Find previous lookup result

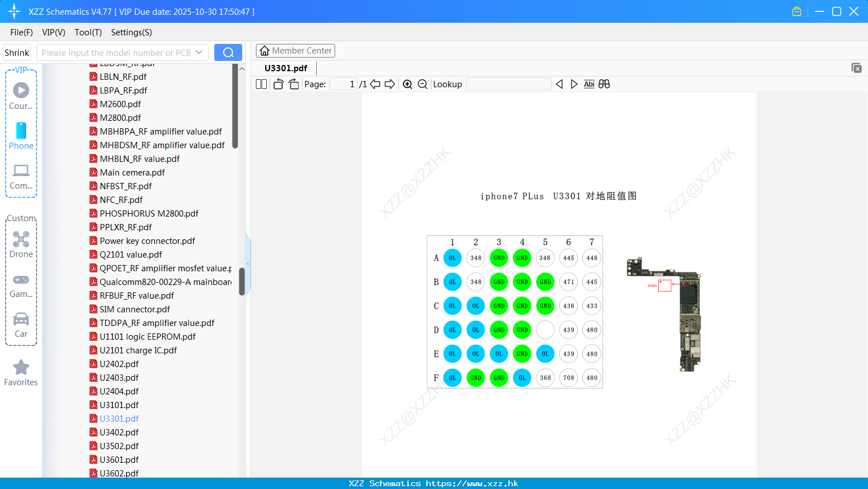[559, 84]
